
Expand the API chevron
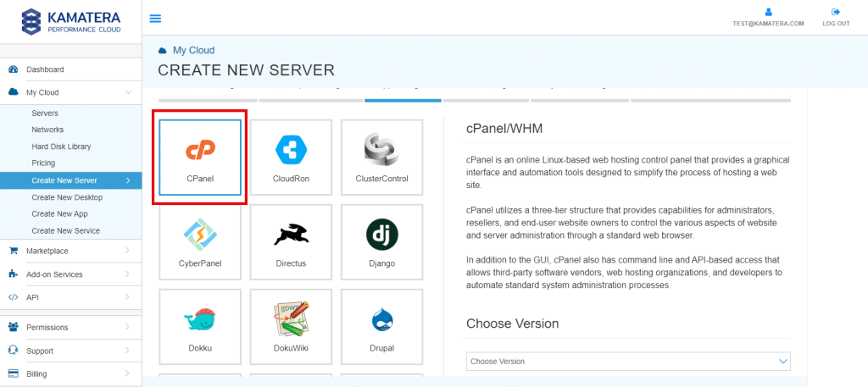[127, 297]
